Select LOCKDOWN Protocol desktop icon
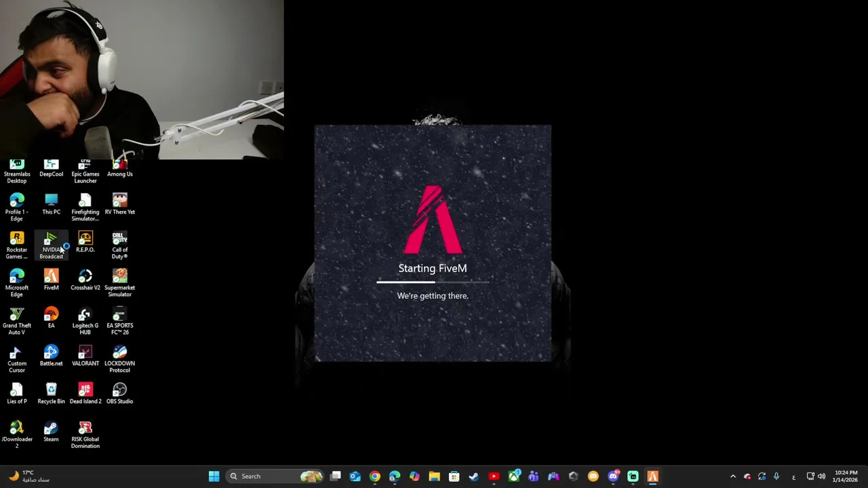 (119, 359)
